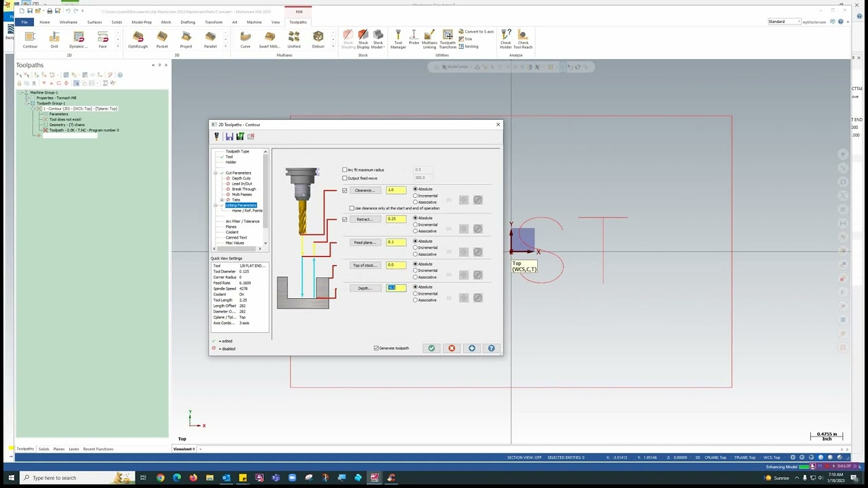Choose the Pocket 3D toolpath icon

pos(162,39)
